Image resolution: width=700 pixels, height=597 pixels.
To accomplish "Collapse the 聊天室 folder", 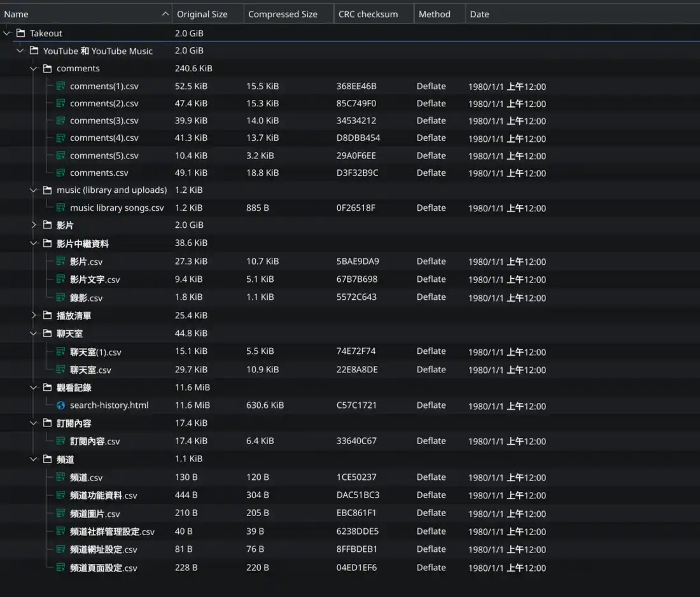I will point(34,333).
